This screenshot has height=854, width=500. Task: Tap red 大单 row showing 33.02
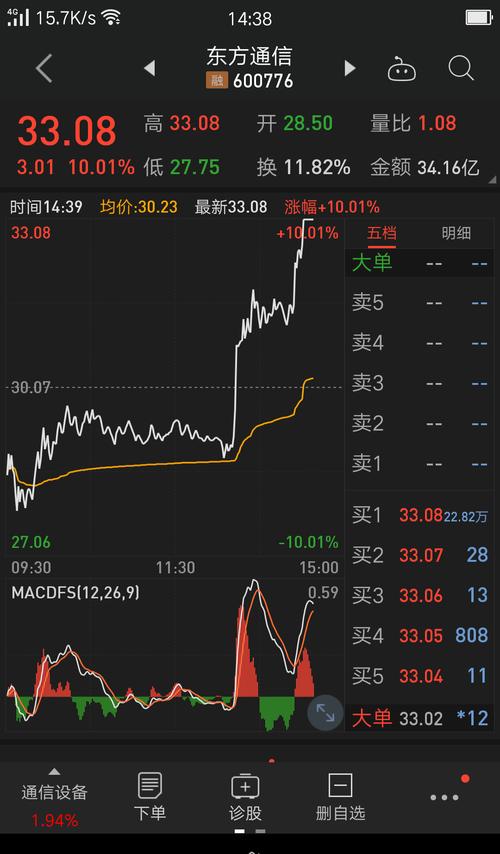tap(420, 718)
